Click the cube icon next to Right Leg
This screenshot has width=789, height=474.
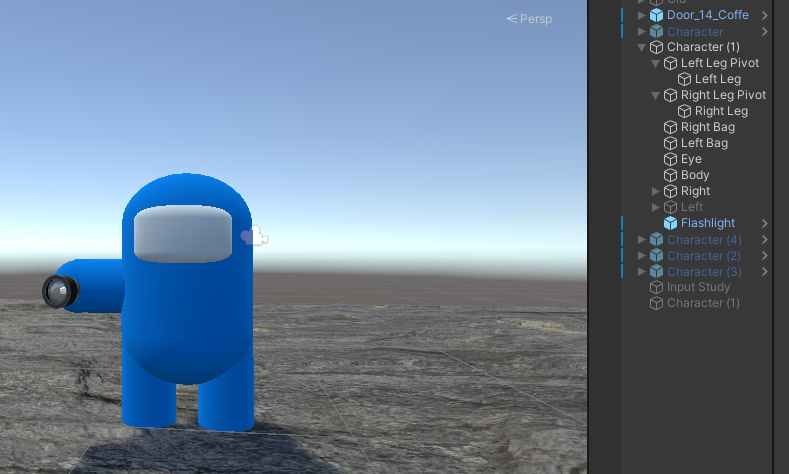(x=684, y=111)
